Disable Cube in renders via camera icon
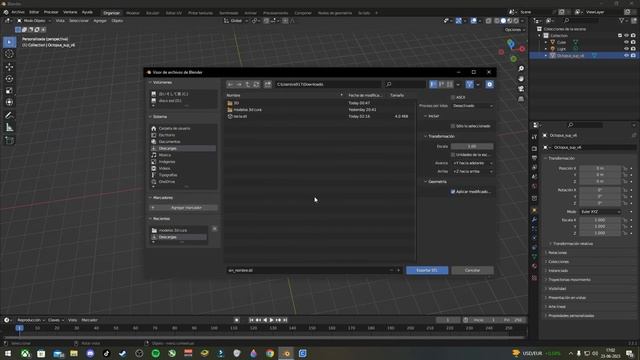The height and width of the screenshot is (360, 640). tap(633, 42)
